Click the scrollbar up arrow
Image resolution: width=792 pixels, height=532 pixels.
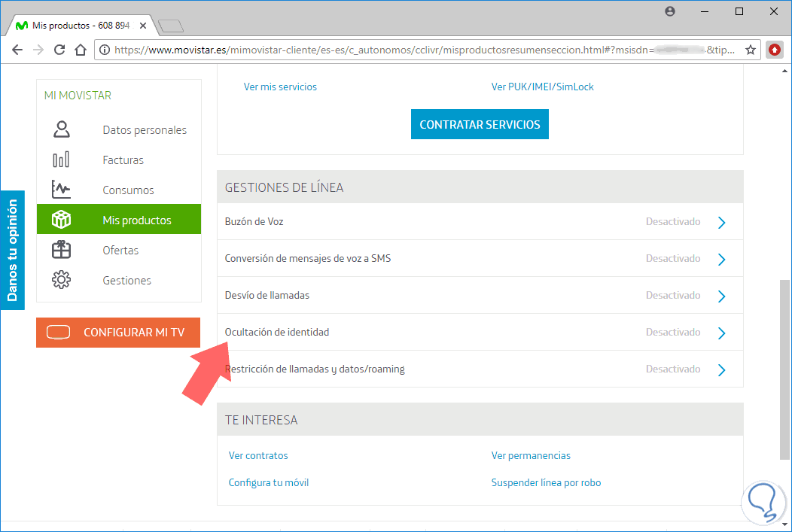(784, 71)
